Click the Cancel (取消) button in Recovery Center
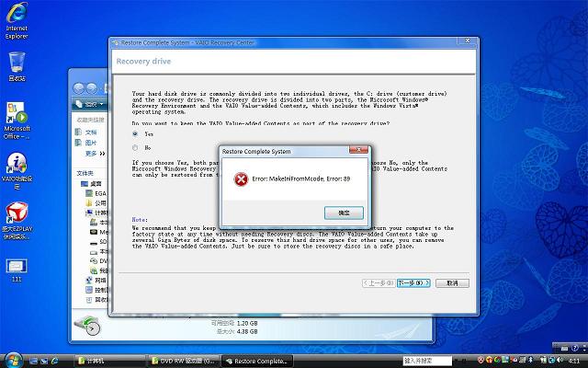This screenshot has height=368, width=588. tap(452, 283)
